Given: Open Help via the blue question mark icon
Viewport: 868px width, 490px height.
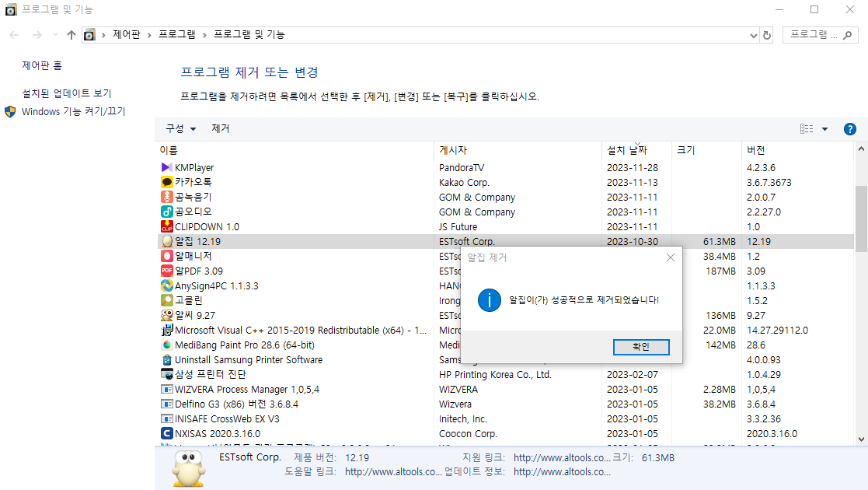Looking at the screenshot, I should click(849, 128).
